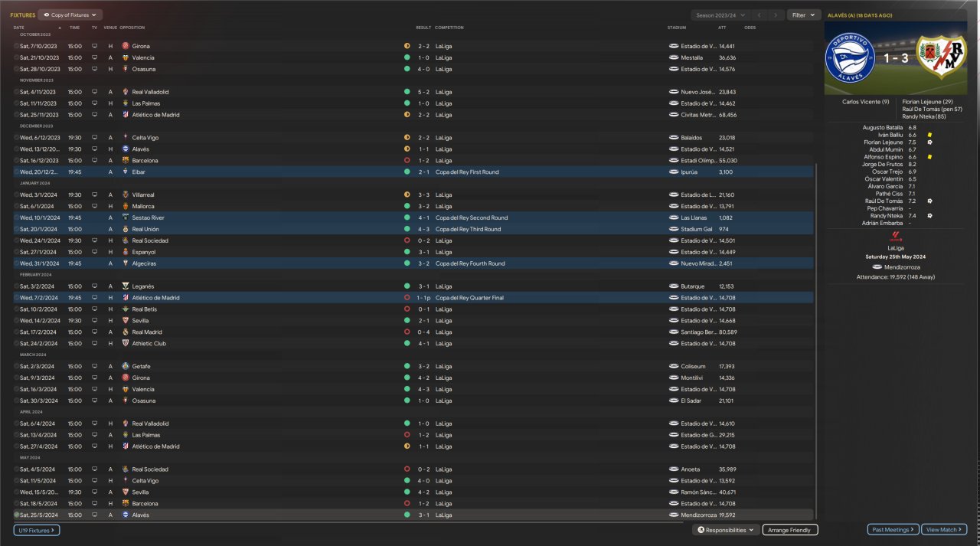This screenshot has height=546, width=980.
Task: Click the Eibar club badge
Action: (x=125, y=172)
